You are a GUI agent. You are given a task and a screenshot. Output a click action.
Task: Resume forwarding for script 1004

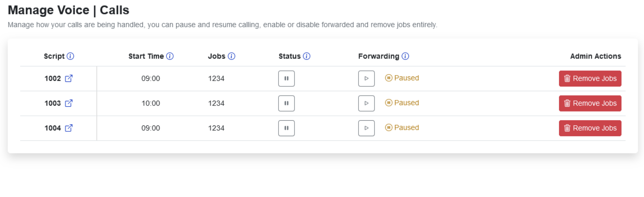click(366, 128)
